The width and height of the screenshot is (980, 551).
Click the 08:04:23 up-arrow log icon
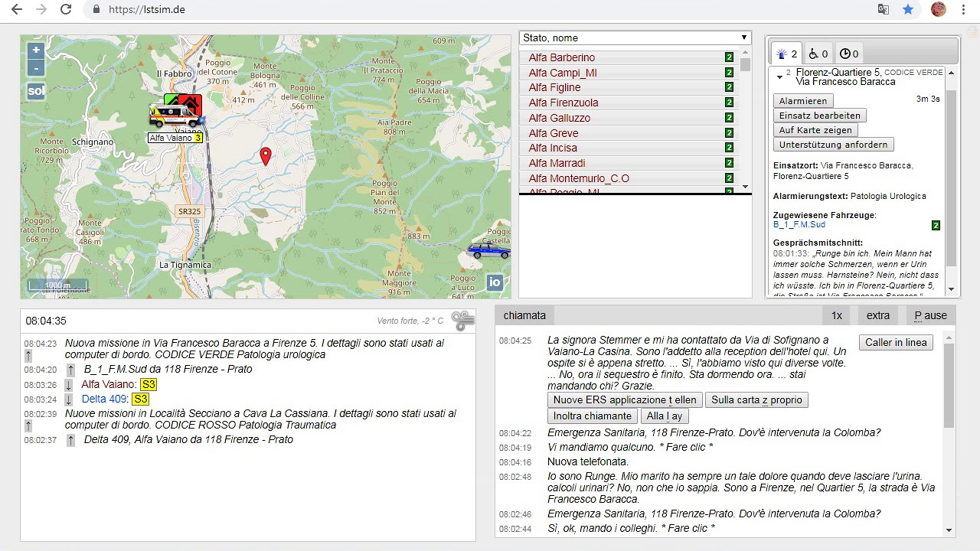coord(28,355)
